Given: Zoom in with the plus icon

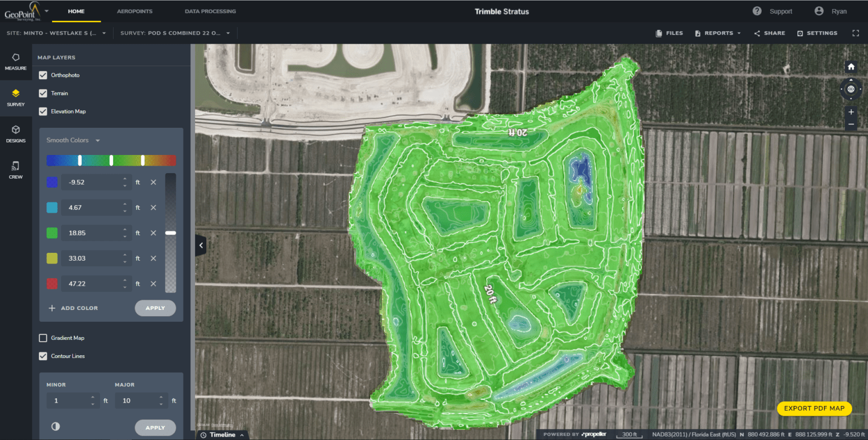Looking at the screenshot, I should click(851, 112).
